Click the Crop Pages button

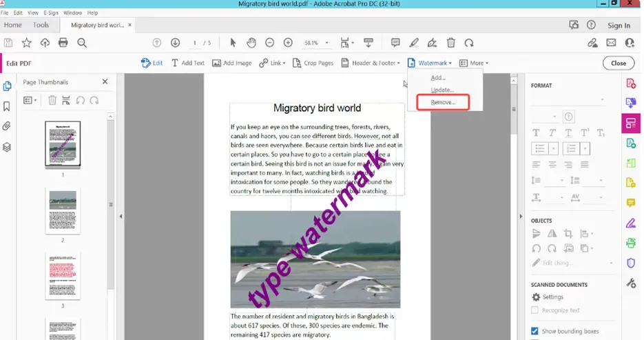[x=313, y=63]
